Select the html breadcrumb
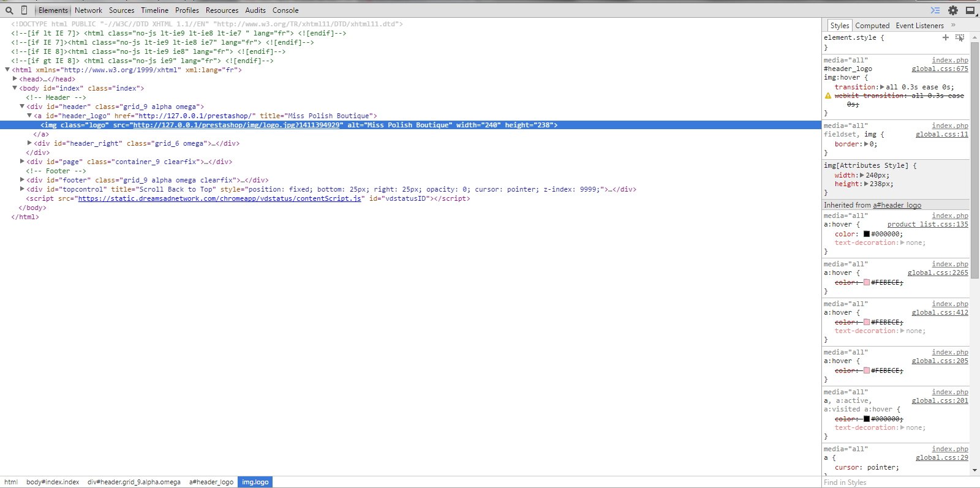Screen dimensions: 980x488 (x=11, y=482)
